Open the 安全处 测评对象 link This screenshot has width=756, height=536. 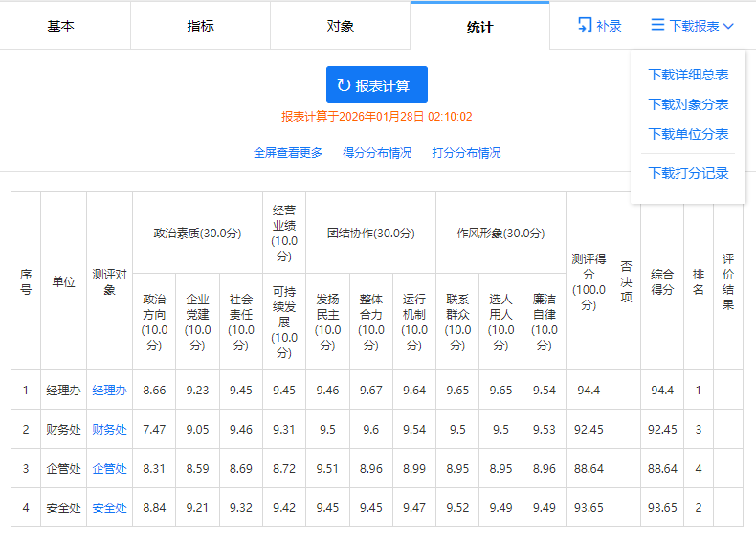point(109,508)
